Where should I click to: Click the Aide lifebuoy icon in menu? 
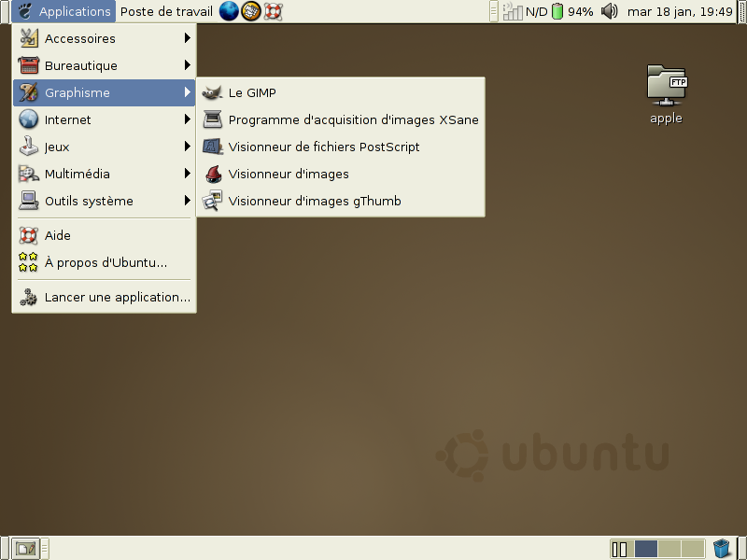(29, 235)
